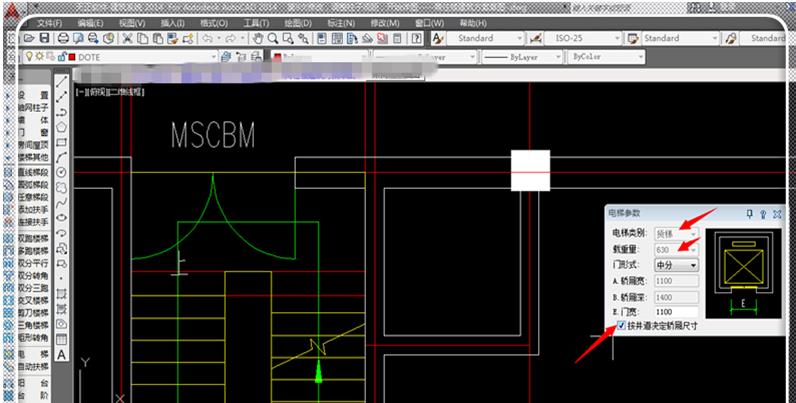Open the 绘图(D) menu

[x=297, y=23]
